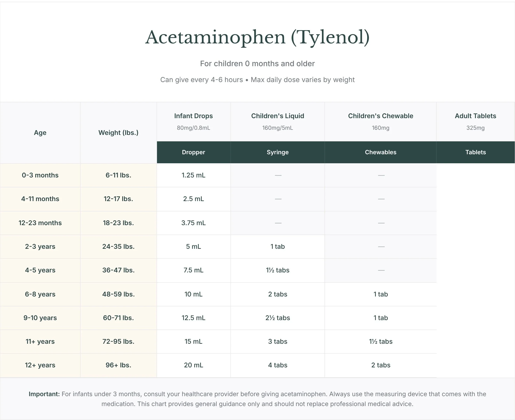Click the subtitle about every 4-6 hours dosing
The height and width of the screenshot is (420, 515).
pos(257,80)
